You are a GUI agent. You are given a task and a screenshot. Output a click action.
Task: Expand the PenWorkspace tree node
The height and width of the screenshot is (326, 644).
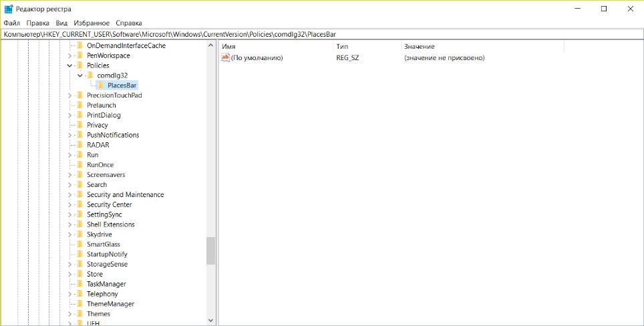(69, 56)
